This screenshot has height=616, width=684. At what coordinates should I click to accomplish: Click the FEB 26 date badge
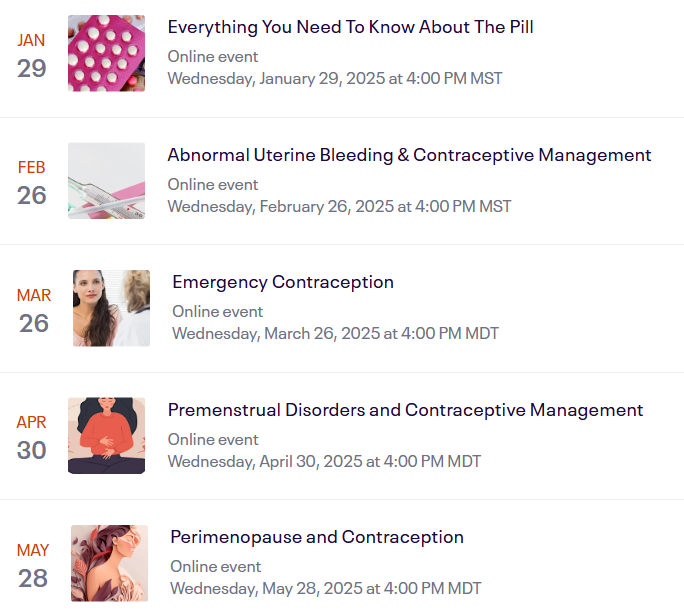pos(32,182)
